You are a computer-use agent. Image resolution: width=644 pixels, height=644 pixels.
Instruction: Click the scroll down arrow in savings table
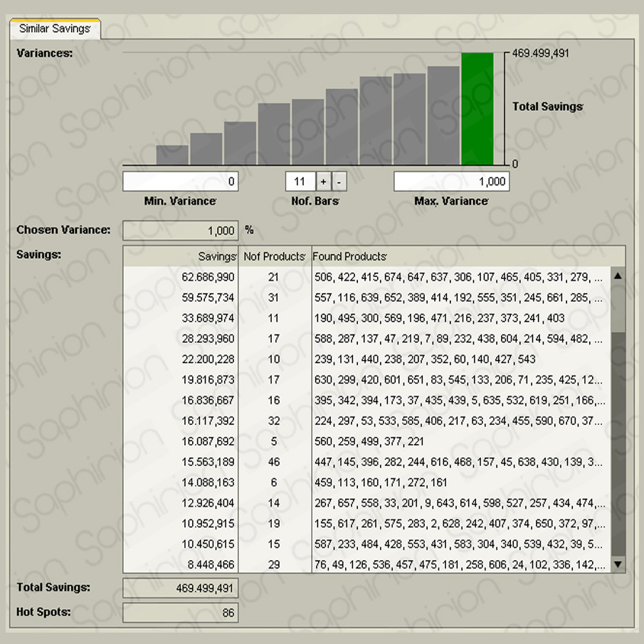pyautogui.click(x=618, y=565)
